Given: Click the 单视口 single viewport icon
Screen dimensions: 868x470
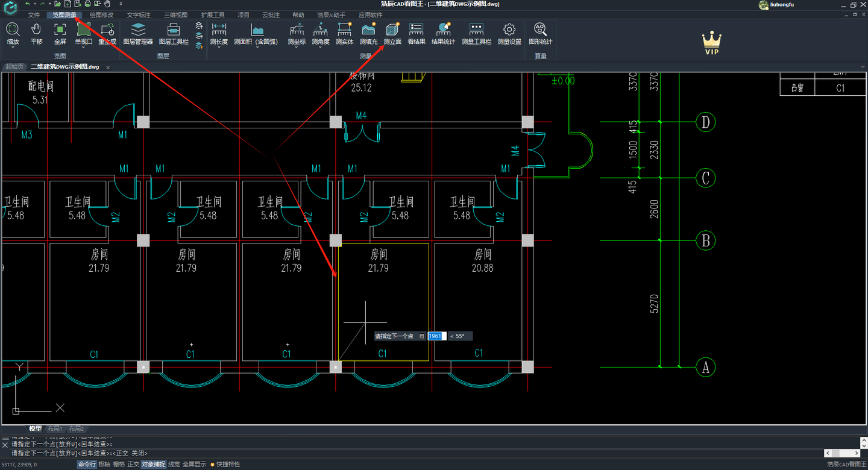Looking at the screenshot, I should pos(83,29).
